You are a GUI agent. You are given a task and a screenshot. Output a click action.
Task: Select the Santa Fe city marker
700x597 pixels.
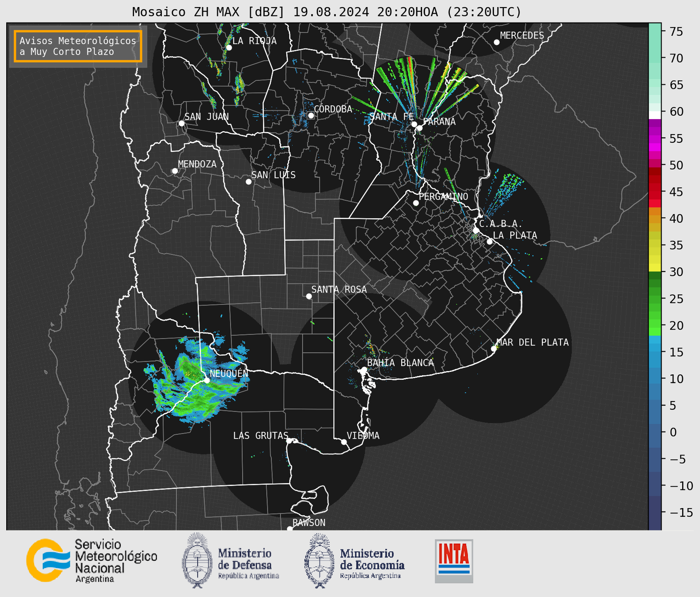[x=414, y=124]
